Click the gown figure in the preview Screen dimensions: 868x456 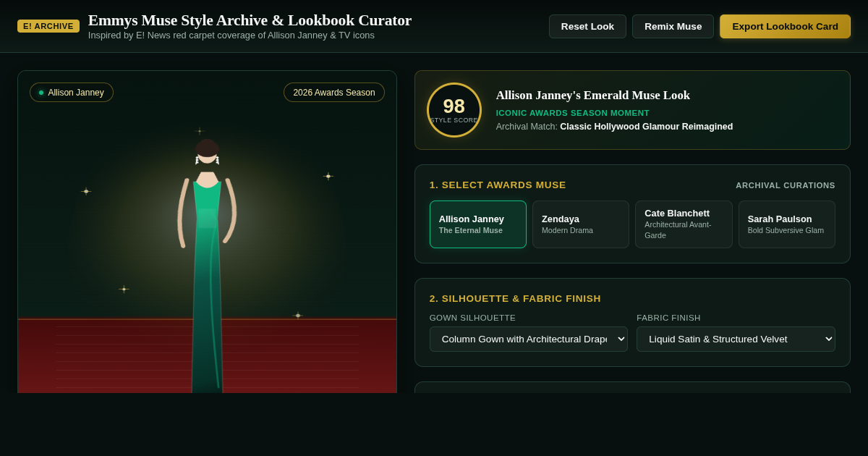pyautogui.click(x=207, y=264)
